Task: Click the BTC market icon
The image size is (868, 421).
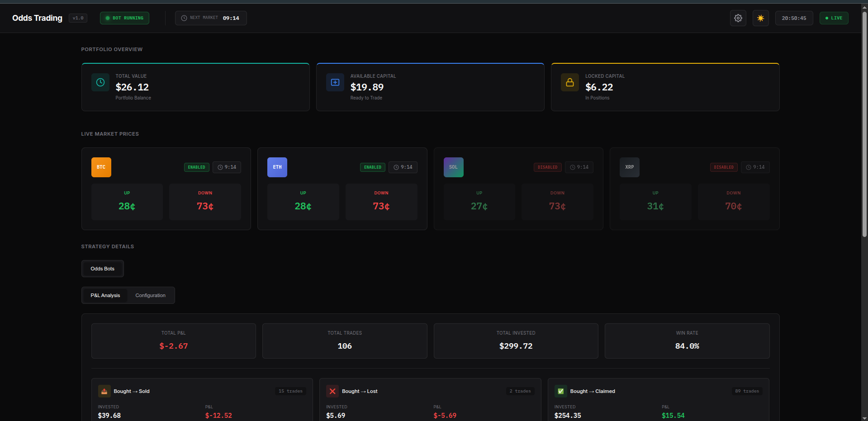Action: 101,167
